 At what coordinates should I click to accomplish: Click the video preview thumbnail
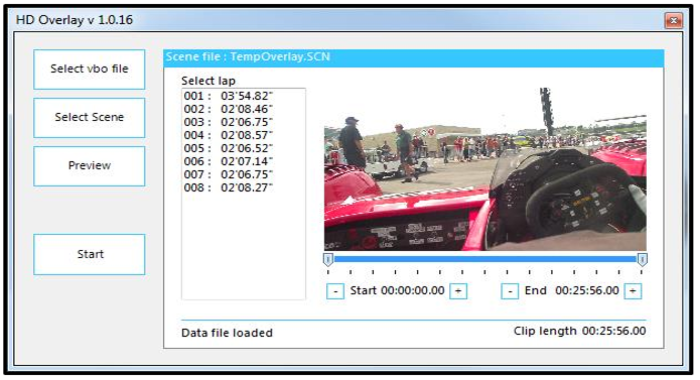click(x=485, y=169)
